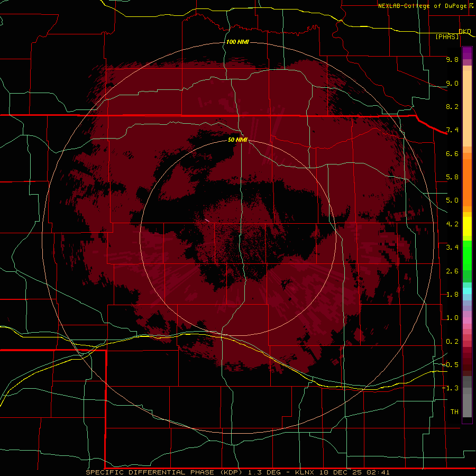Screen dimensions: 476x476
Task: Click the [PHAS] legend unit label
Action: click(x=447, y=36)
